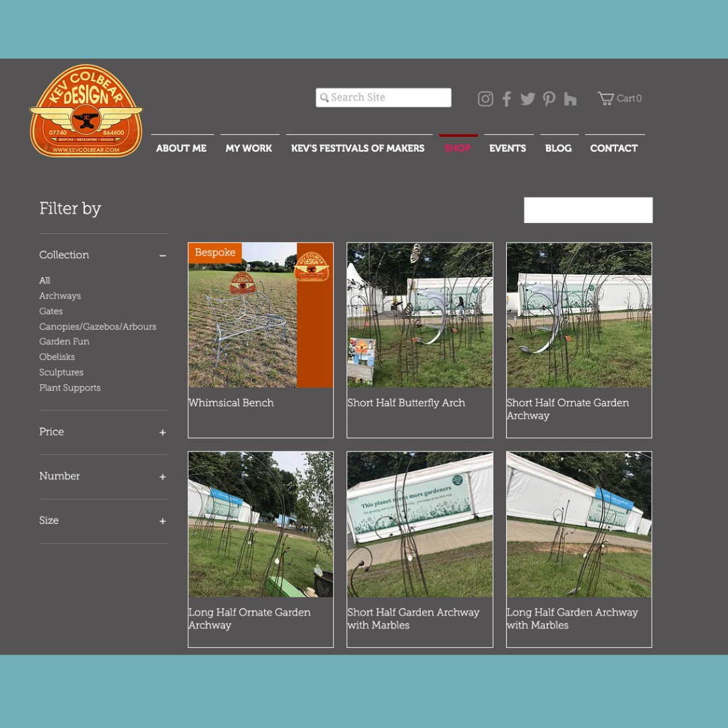Viewport: 728px width, 728px height.
Task: Go to ABOUT ME page
Action: point(181,148)
